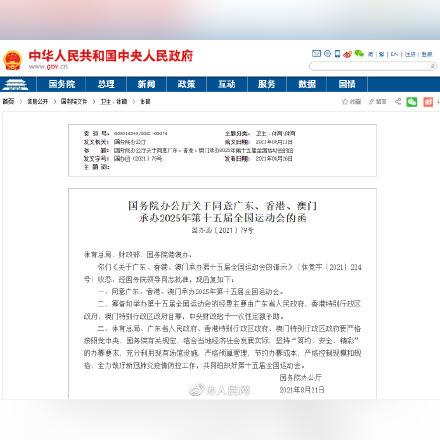Click the 索引号 label in info table

(96, 133)
